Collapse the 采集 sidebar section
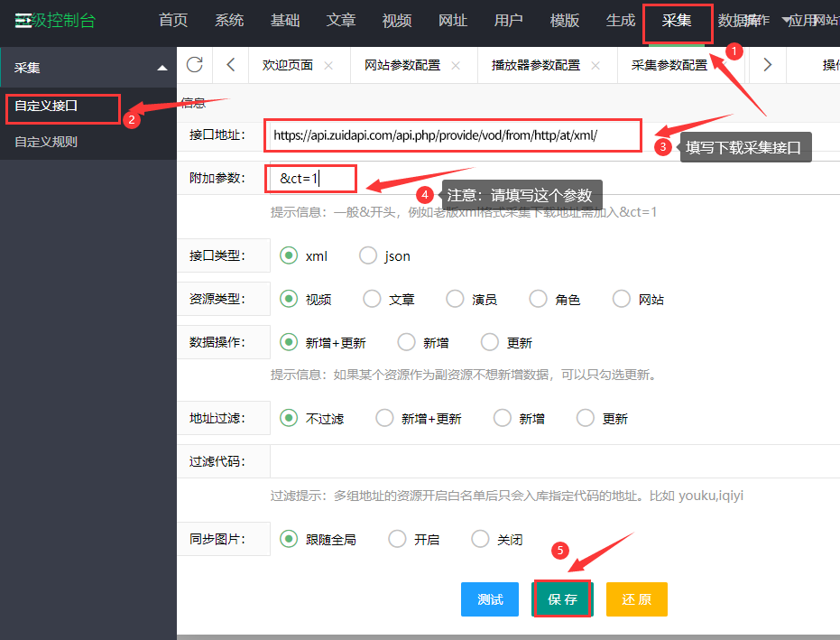The width and height of the screenshot is (840, 640). click(x=162, y=68)
